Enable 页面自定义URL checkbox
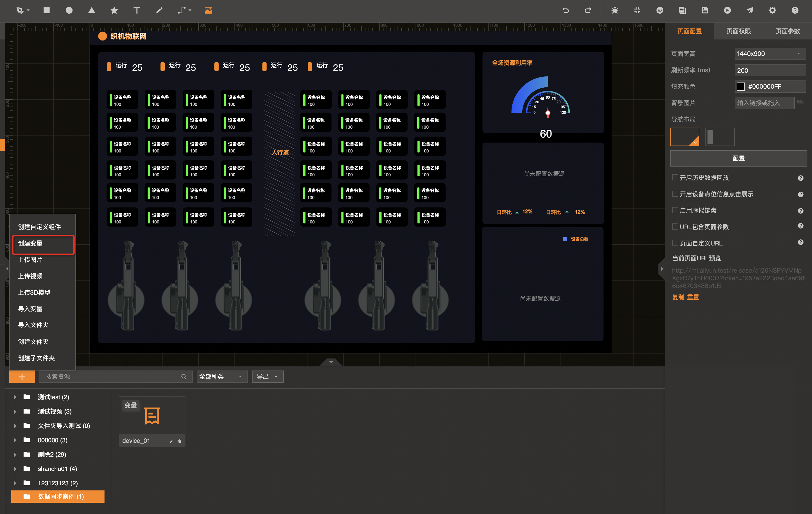Image resolution: width=812 pixels, height=514 pixels. (675, 243)
